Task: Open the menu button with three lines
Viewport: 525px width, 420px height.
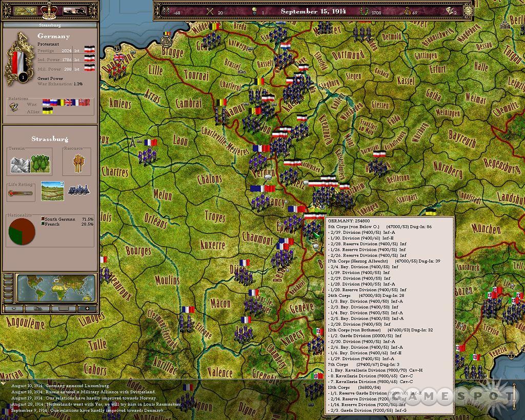Action: (63, 308)
